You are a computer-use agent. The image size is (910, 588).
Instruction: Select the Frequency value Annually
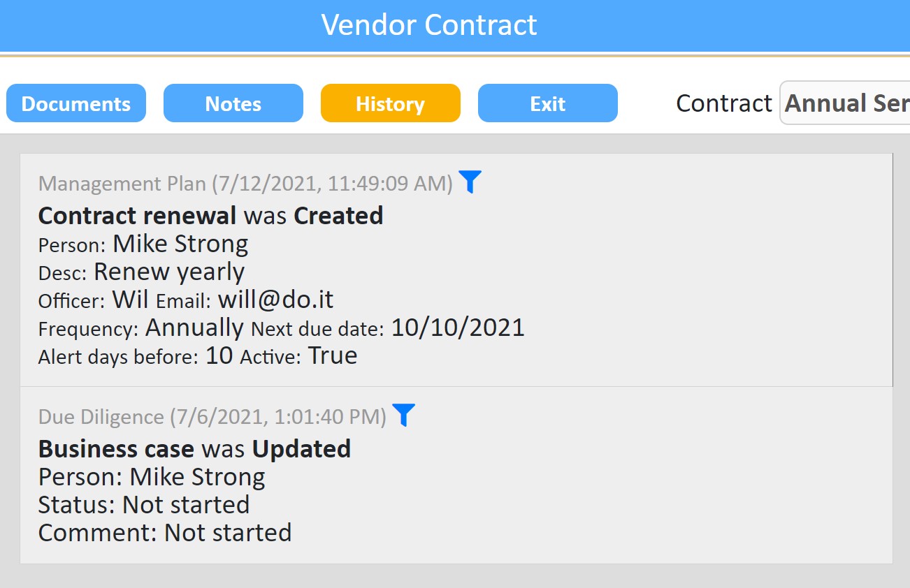pyautogui.click(x=194, y=328)
